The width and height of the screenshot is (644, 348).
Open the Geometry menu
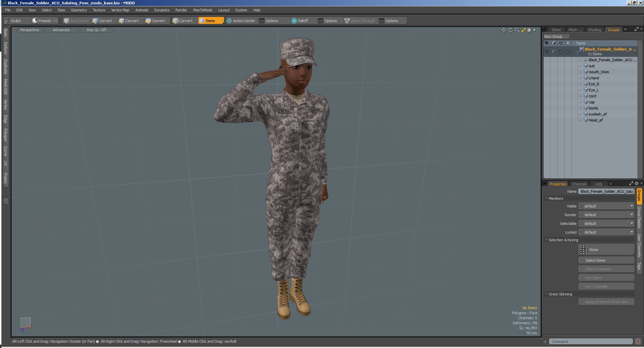pyautogui.click(x=79, y=10)
